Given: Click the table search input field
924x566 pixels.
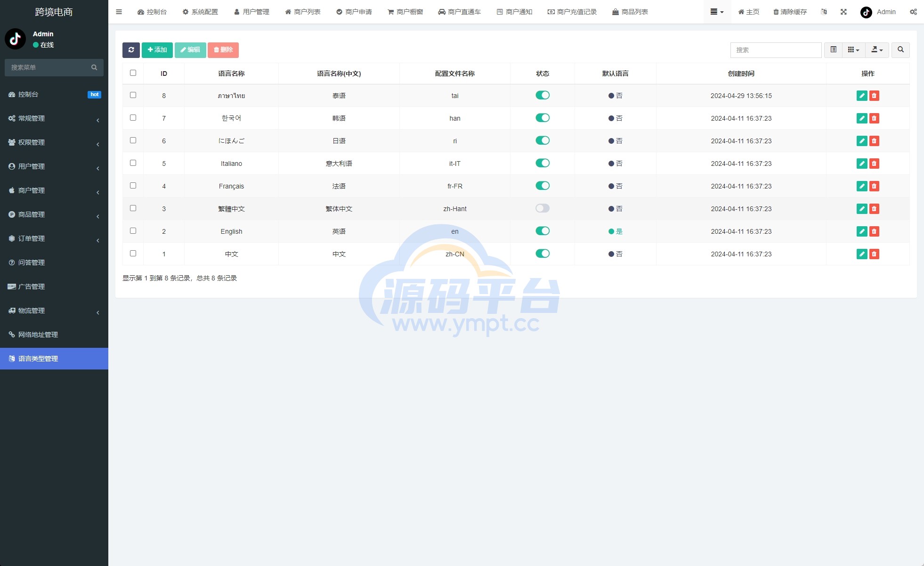Looking at the screenshot, I should tap(776, 50).
